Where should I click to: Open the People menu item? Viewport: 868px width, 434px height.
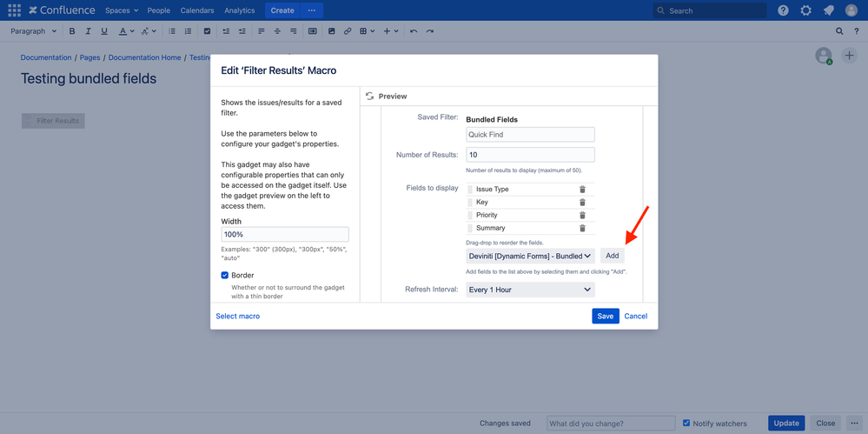159,10
